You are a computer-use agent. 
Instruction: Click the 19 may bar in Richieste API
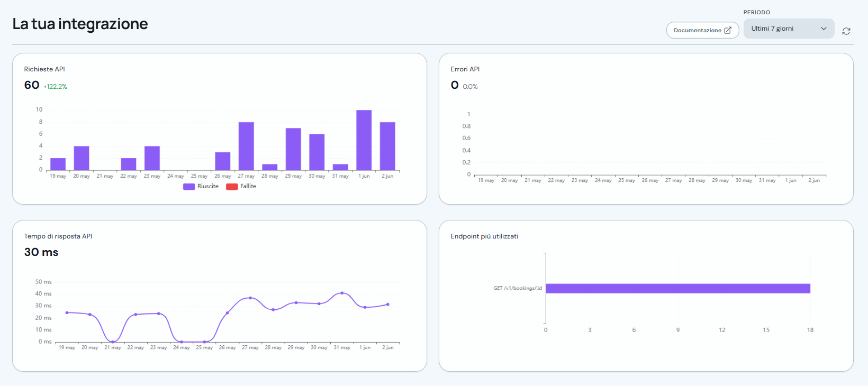click(58, 164)
